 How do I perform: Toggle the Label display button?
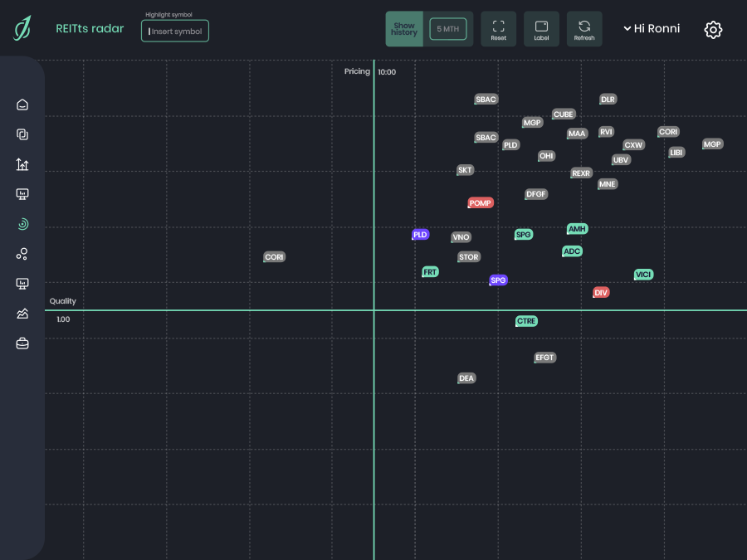tap(541, 29)
